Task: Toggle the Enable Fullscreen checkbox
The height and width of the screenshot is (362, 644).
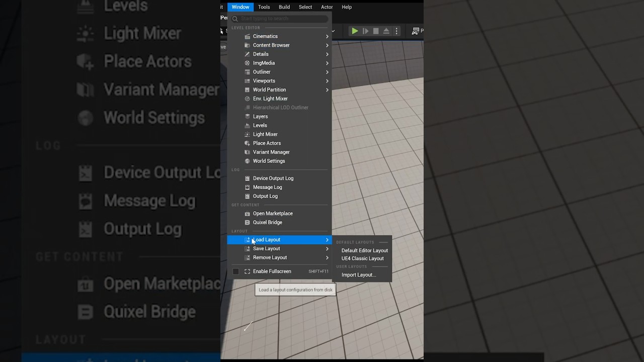Action: [235, 271]
